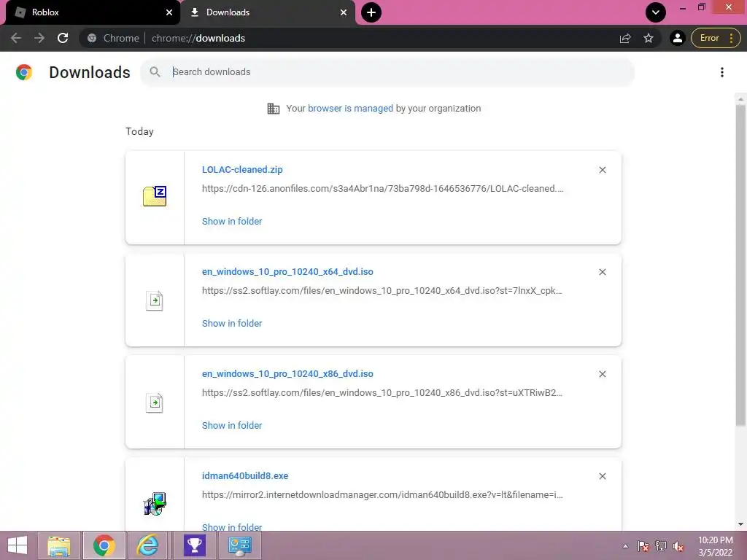Image resolution: width=747 pixels, height=560 pixels.
Task: Open the Chrome Error menu button
Action: [716, 38]
